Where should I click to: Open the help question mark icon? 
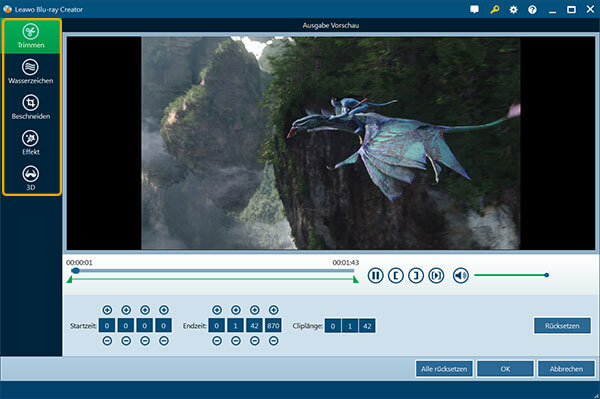[532, 10]
